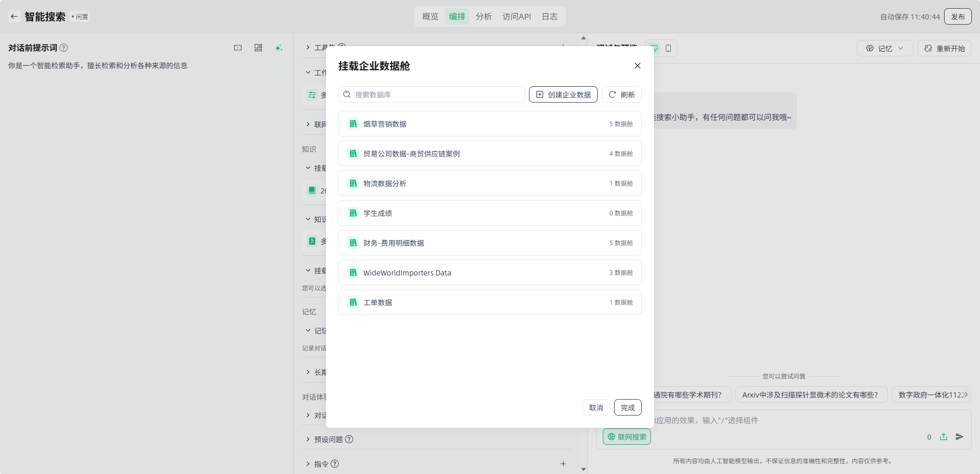The height and width of the screenshot is (474, 980).
Task: Open the 访问API tab
Action: [516, 16]
